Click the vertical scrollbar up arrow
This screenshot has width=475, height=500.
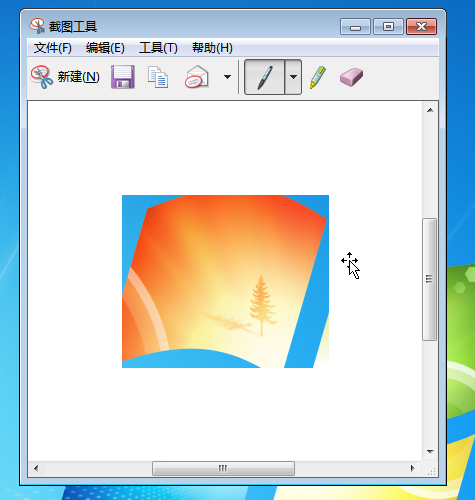pyautogui.click(x=430, y=110)
